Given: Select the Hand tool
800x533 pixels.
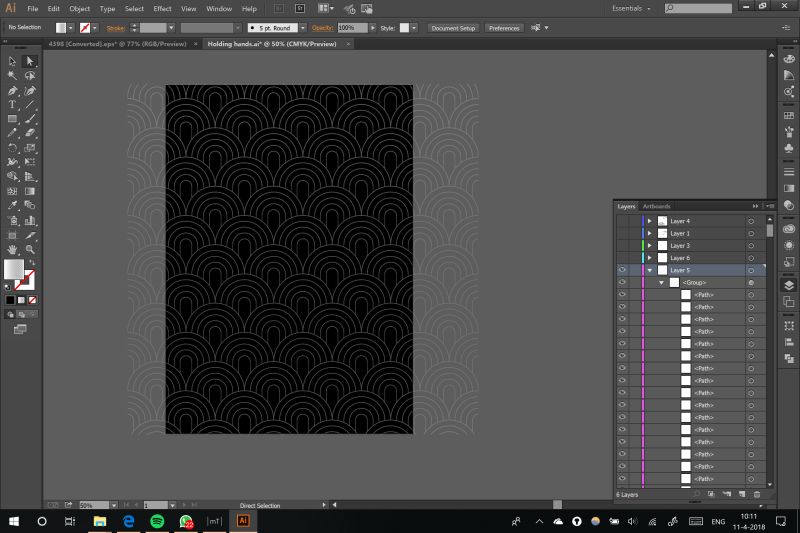Looking at the screenshot, I should (x=12, y=249).
